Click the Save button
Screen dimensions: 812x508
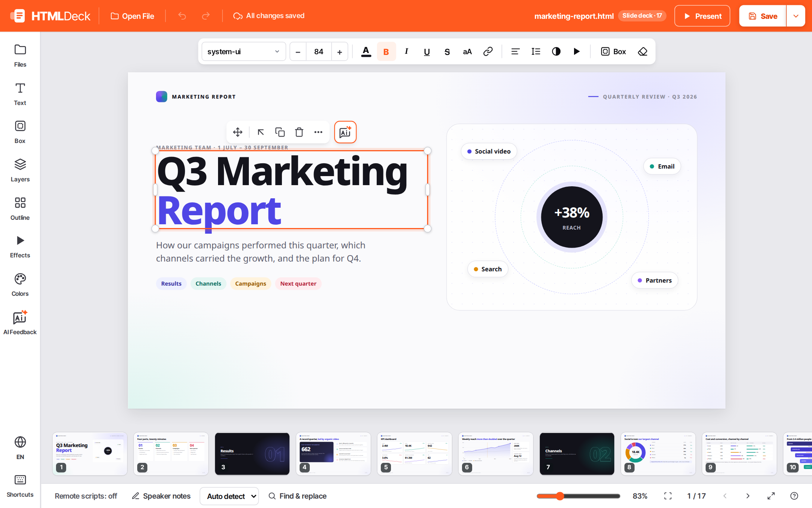coord(763,16)
